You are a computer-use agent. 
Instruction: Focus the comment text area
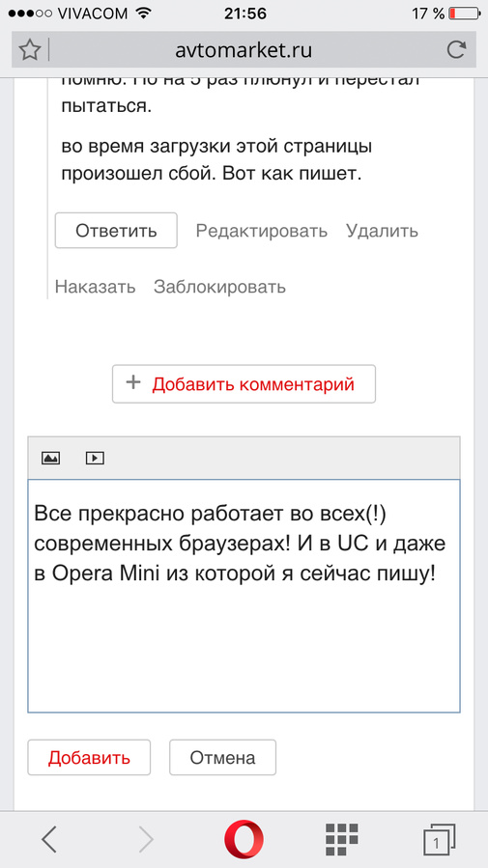pos(244,596)
